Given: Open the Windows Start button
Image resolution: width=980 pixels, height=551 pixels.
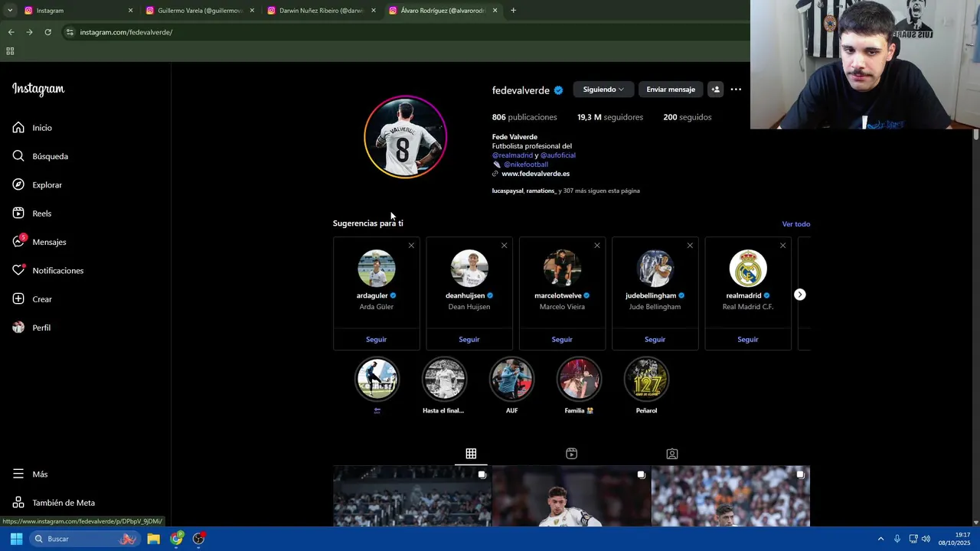Looking at the screenshot, I should point(16,539).
